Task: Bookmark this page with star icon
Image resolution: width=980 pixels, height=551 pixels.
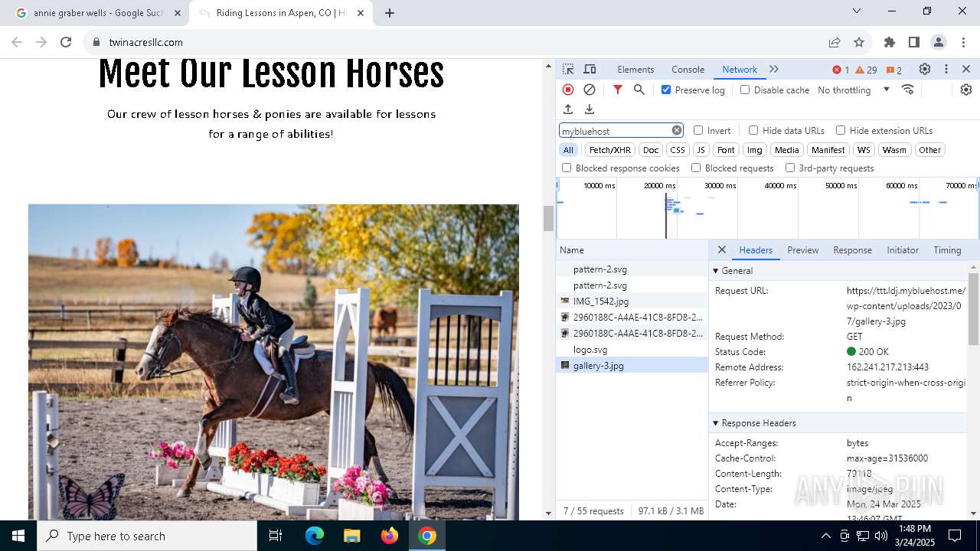Action: point(859,42)
